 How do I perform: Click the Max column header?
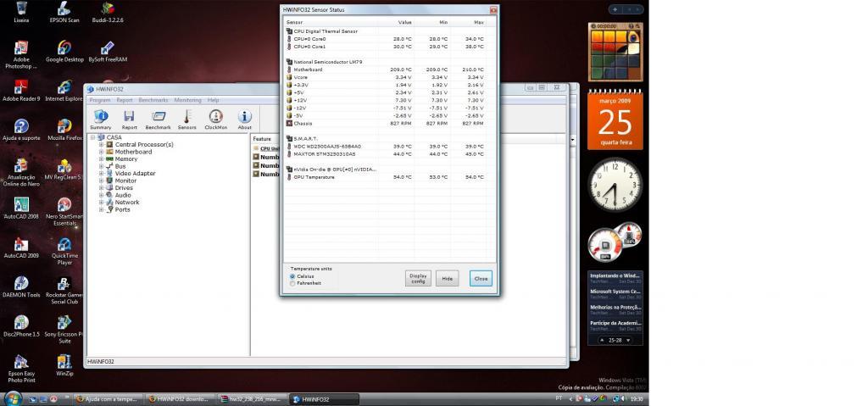click(x=468, y=22)
